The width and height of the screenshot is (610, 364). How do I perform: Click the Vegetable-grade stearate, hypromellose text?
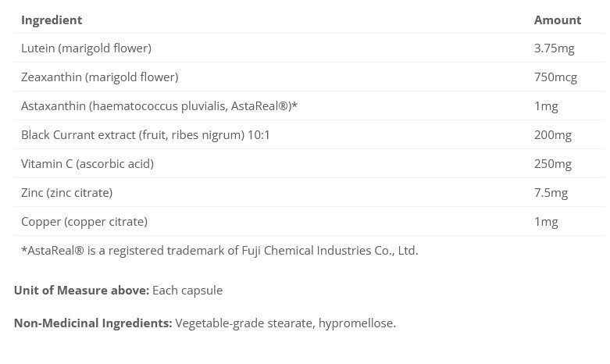point(285,323)
